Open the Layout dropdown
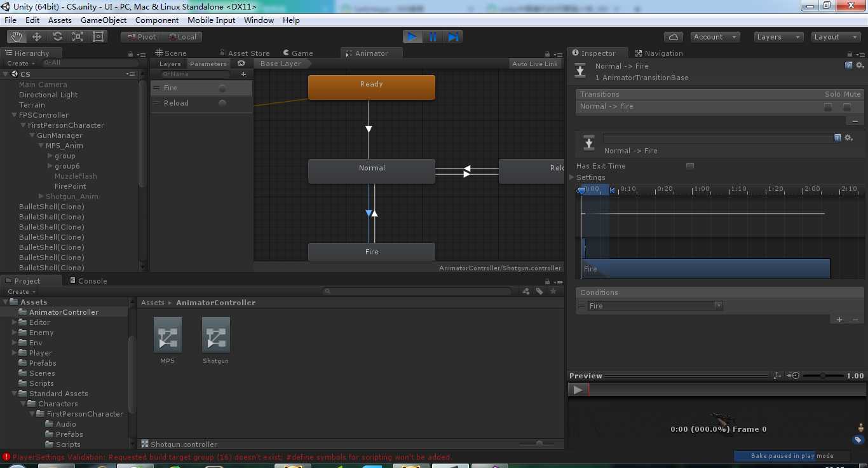 pos(837,37)
